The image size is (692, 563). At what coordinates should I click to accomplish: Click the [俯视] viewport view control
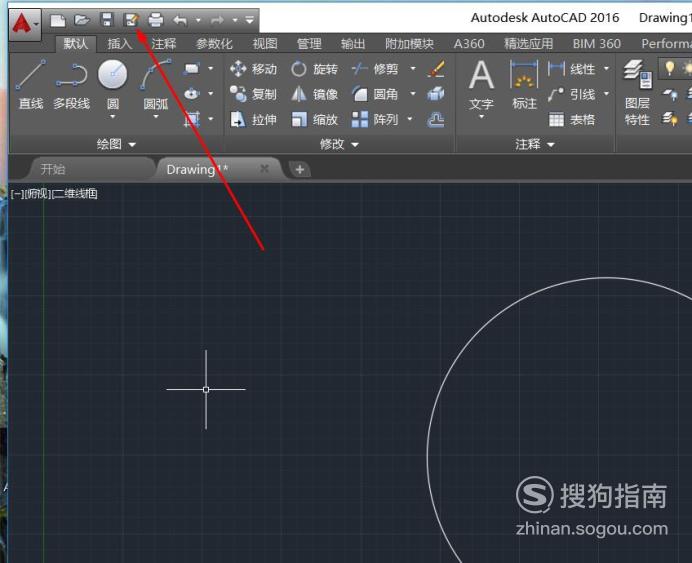(38, 194)
